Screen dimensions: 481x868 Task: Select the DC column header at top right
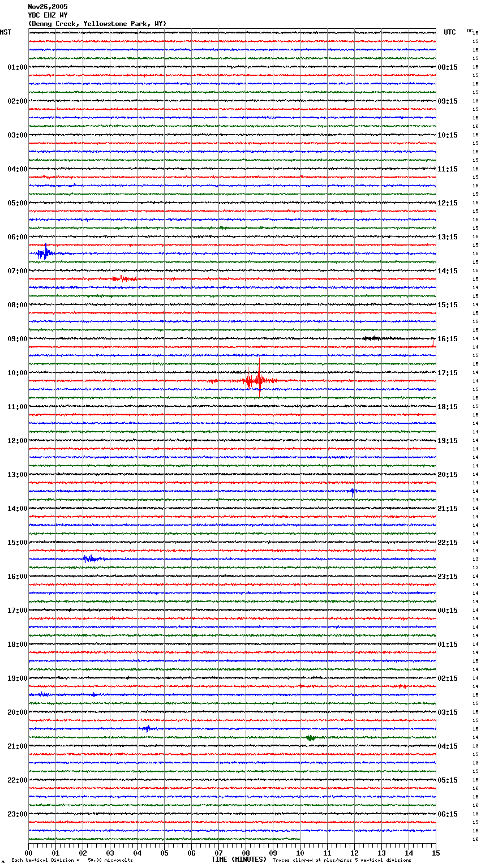pos(470,31)
